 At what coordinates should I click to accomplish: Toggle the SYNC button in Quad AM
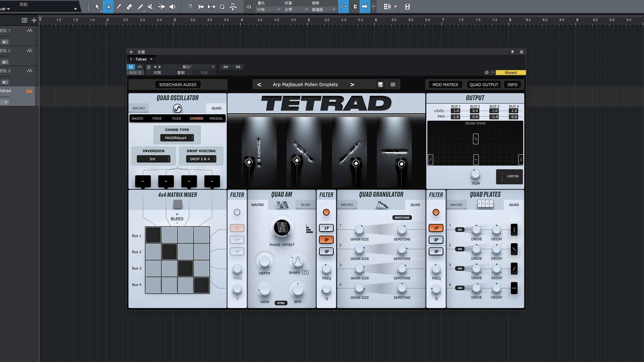281,303
